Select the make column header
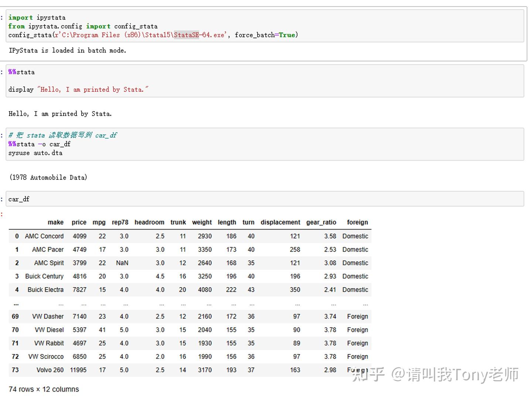Viewport: 532px width, 398px height. (55, 222)
